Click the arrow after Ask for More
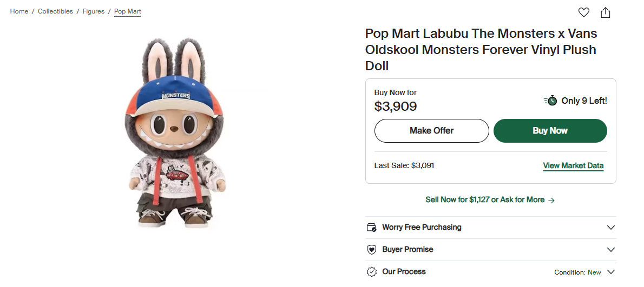 tap(551, 200)
